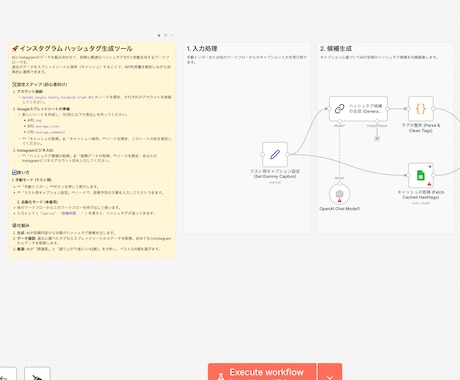Click the plus connector under Output Parser
460x380 pixels.
click(377, 138)
